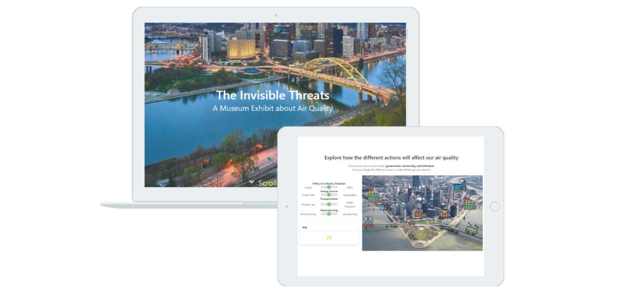Click the 'Transportation' slider heading
Image resolution: width=644 pixels, height=293 pixels.
[329, 199]
